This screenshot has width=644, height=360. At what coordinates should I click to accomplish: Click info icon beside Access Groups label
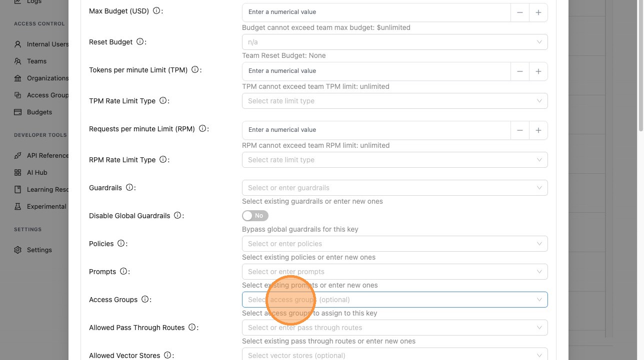pyautogui.click(x=145, y=300)
